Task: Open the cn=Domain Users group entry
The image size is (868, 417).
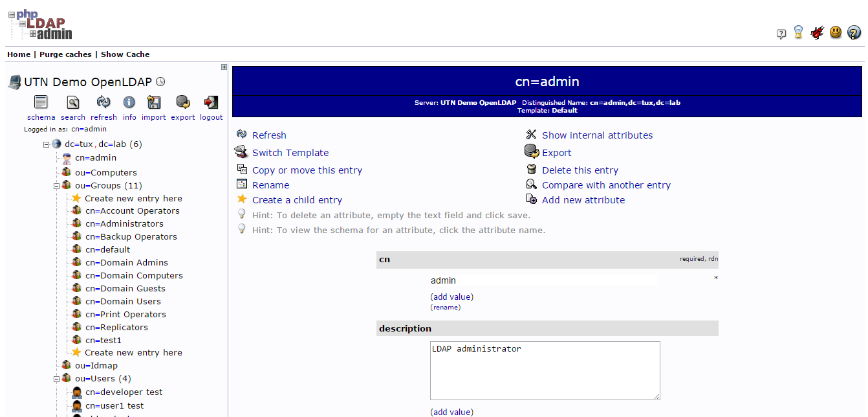Action: point(123,301)
